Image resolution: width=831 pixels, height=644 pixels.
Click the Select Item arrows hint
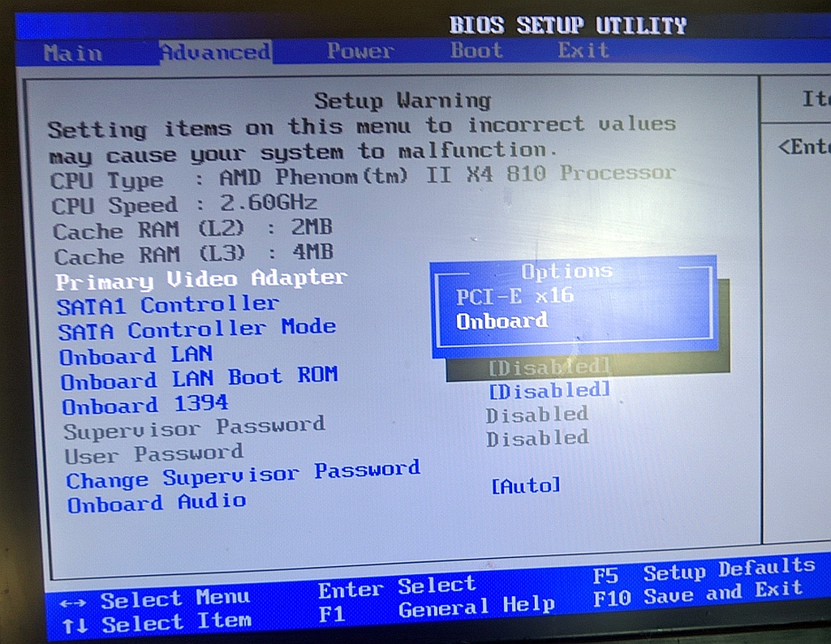coord(157,623)
